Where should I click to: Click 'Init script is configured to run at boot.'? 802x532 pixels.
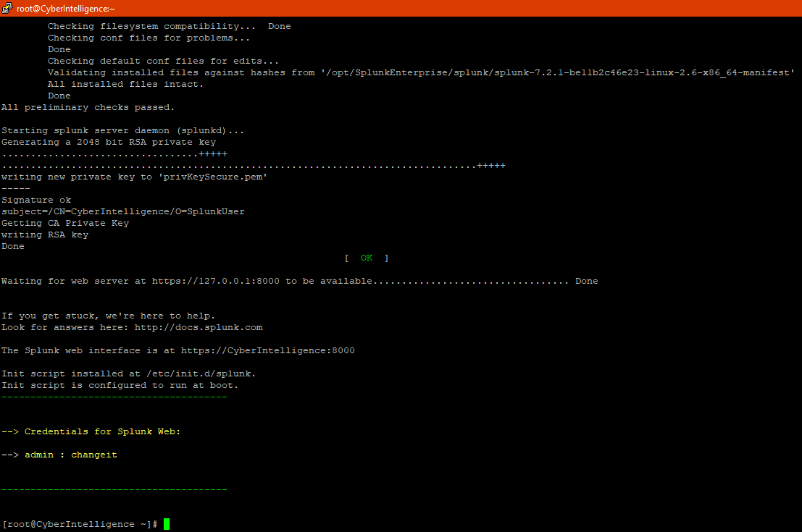click(120, 385)
